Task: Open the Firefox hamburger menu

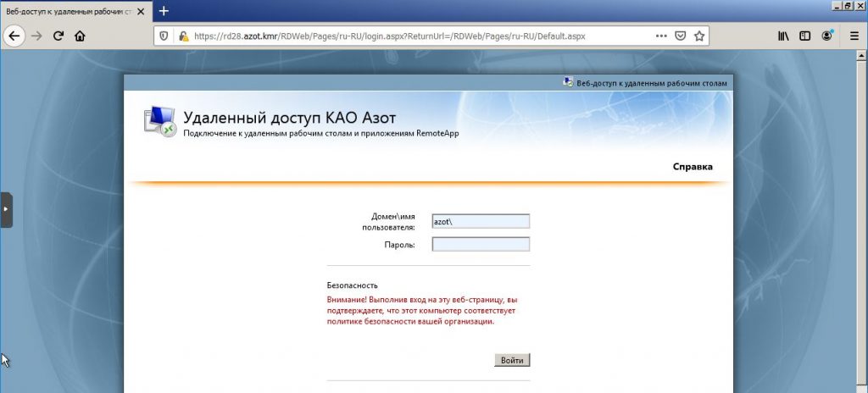Action: click(x=854, y=36)
